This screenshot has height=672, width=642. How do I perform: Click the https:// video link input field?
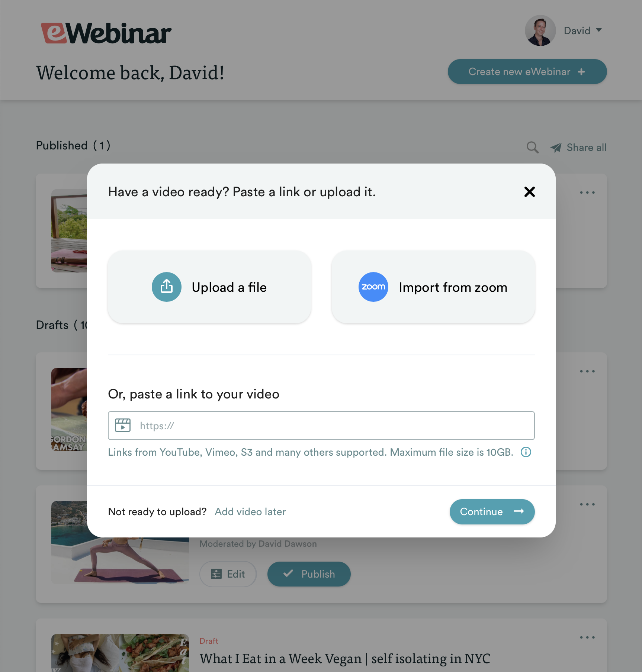321,426
